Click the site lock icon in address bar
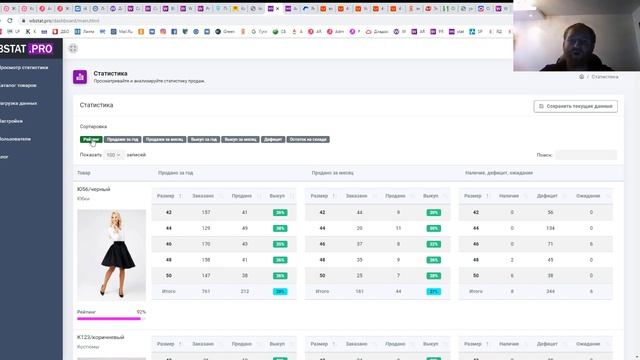 pos(23,20)
